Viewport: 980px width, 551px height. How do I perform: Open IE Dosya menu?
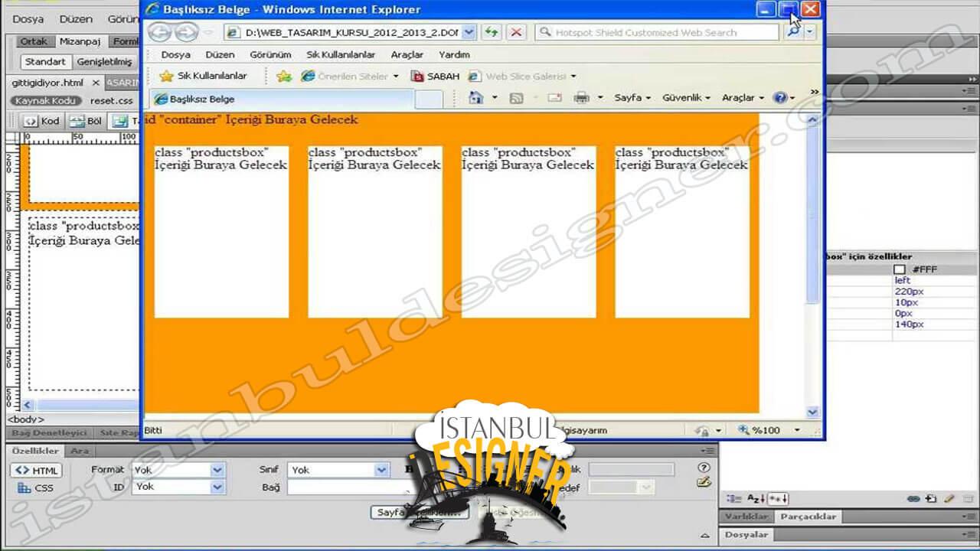175,55
